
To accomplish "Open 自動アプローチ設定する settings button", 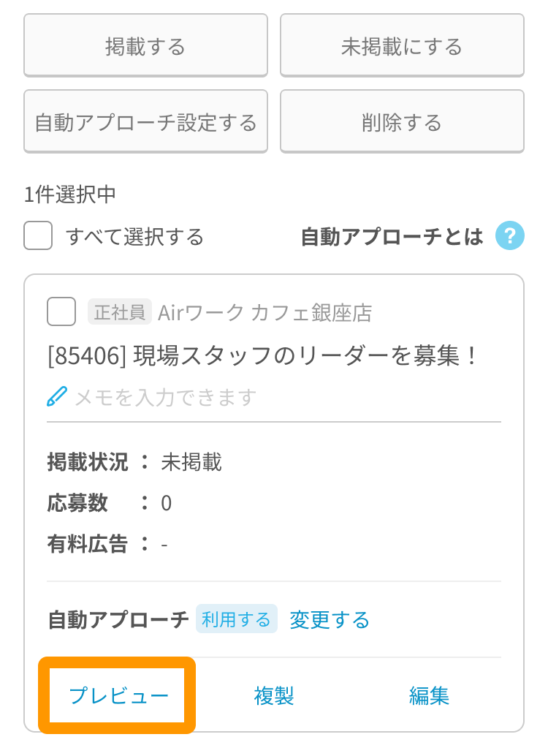I will [x=145, y=122].
